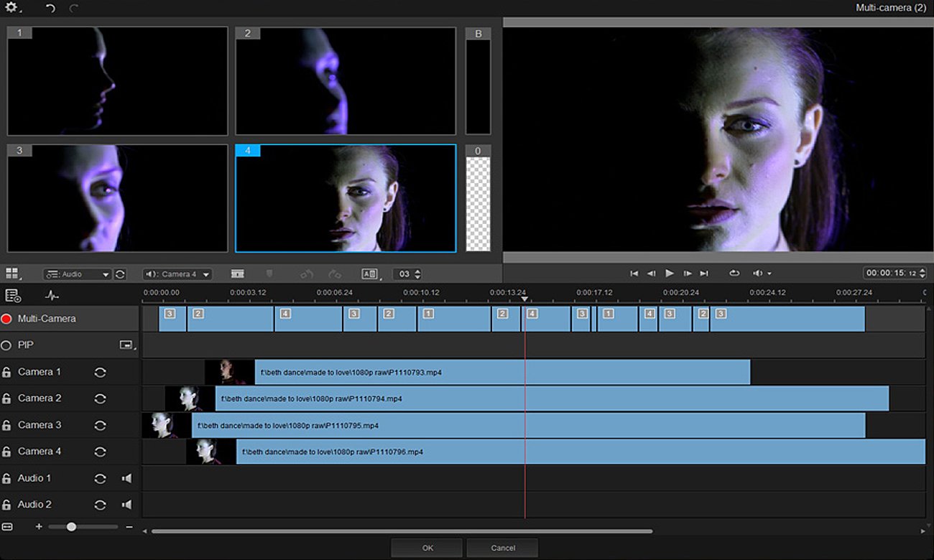
Task: Toggle the lock icon on Camera 3 track
Action: pyautogui.click(x=7, y=424)
